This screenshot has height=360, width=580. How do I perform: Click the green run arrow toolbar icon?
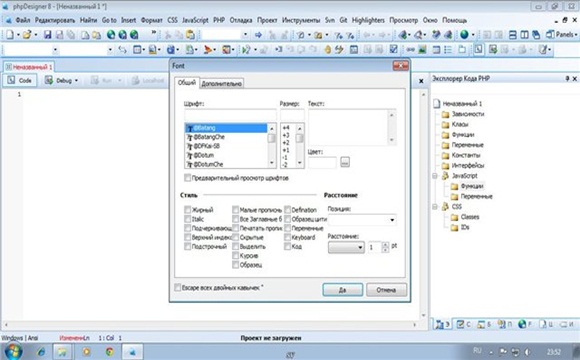click(246, 49)
